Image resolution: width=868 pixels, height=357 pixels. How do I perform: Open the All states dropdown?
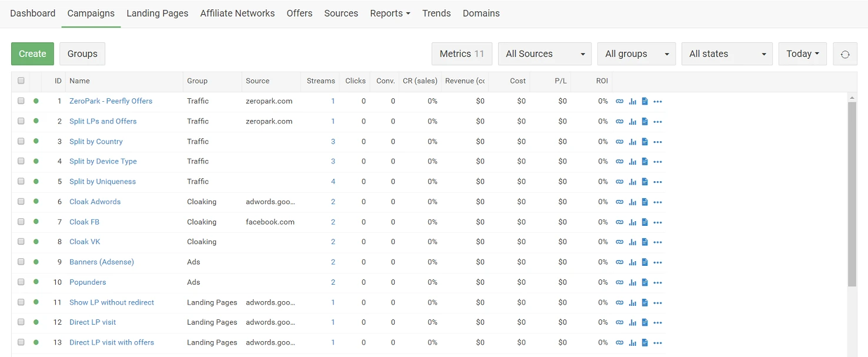point(727,54)
